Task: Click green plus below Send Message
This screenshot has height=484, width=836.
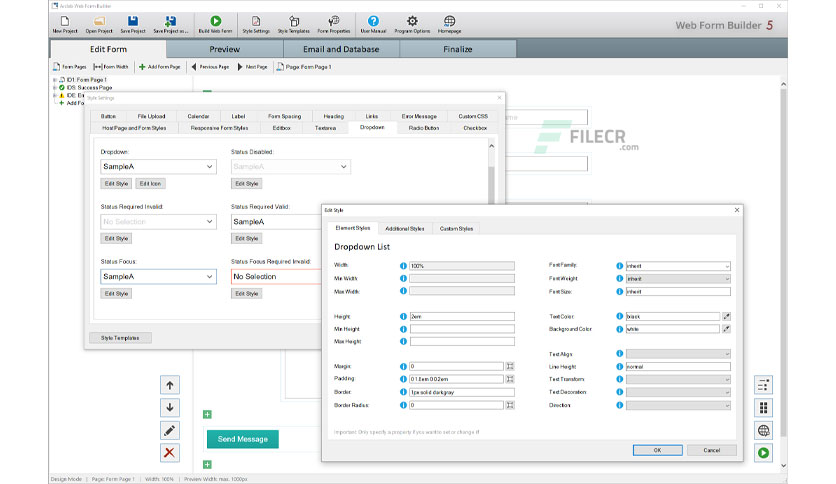Action: click(207, 464)
